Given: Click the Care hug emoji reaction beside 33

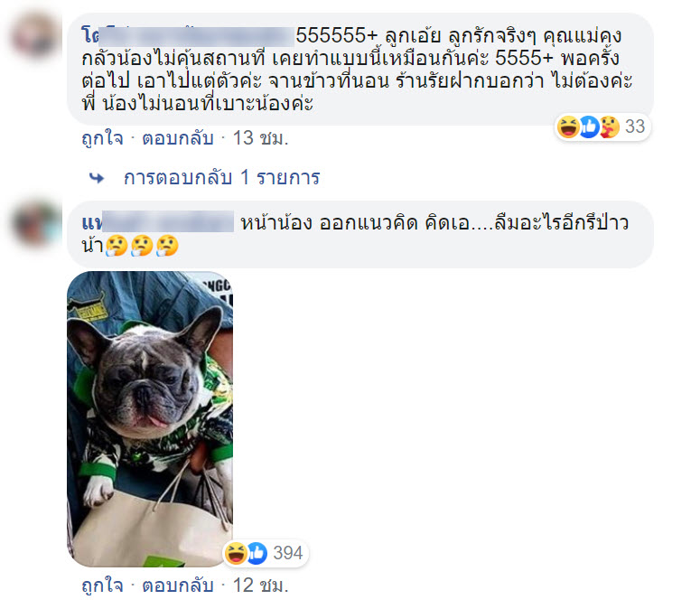Looking at the screenshot, I should pos(610,126).
